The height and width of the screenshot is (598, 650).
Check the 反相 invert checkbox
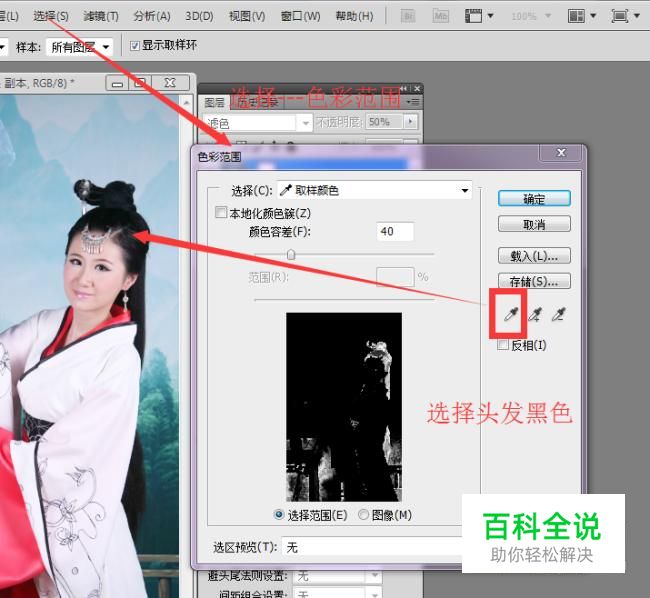pos(503,345)
